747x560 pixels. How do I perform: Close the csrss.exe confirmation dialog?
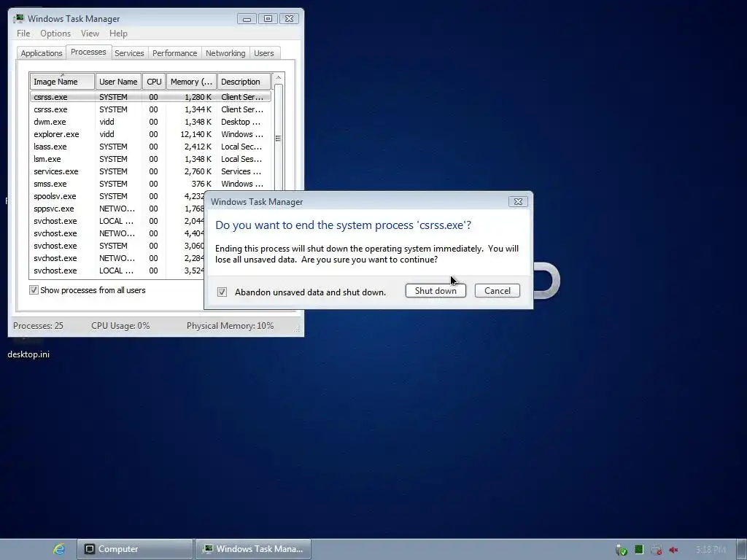click(518, 201)
